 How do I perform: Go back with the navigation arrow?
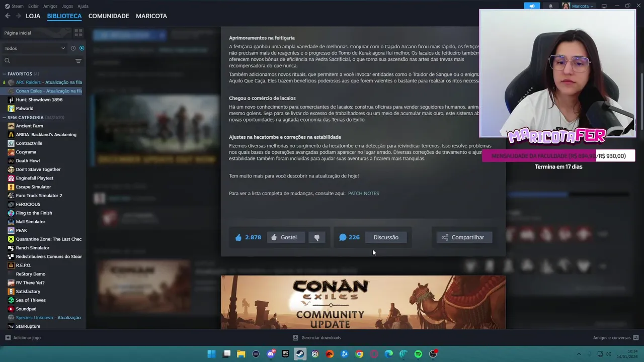click(x=8, y=16)
